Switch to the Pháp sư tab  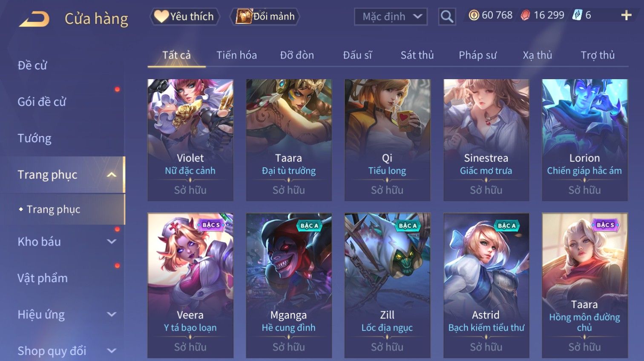pyautogui.click(x=477, y=55)
